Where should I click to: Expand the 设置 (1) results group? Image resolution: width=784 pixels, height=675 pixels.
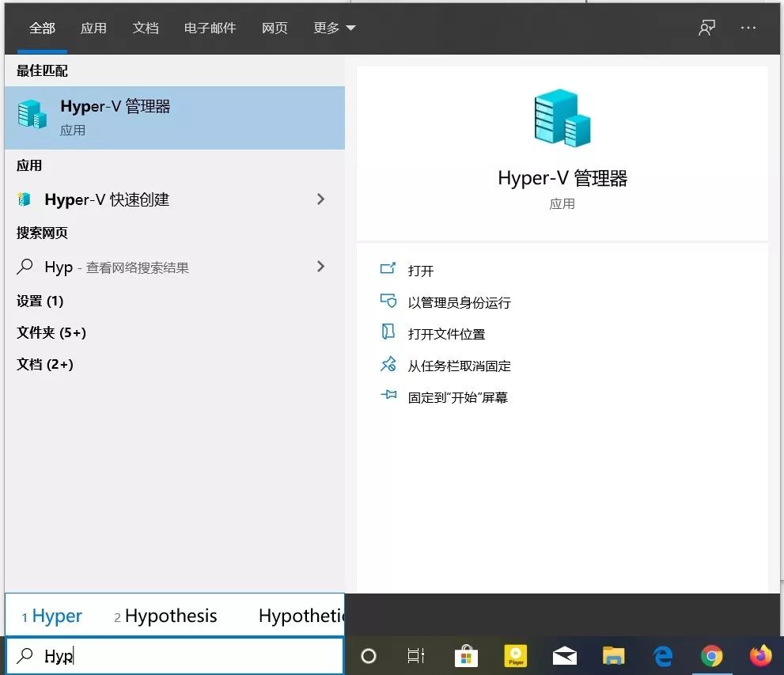point(40,301)
